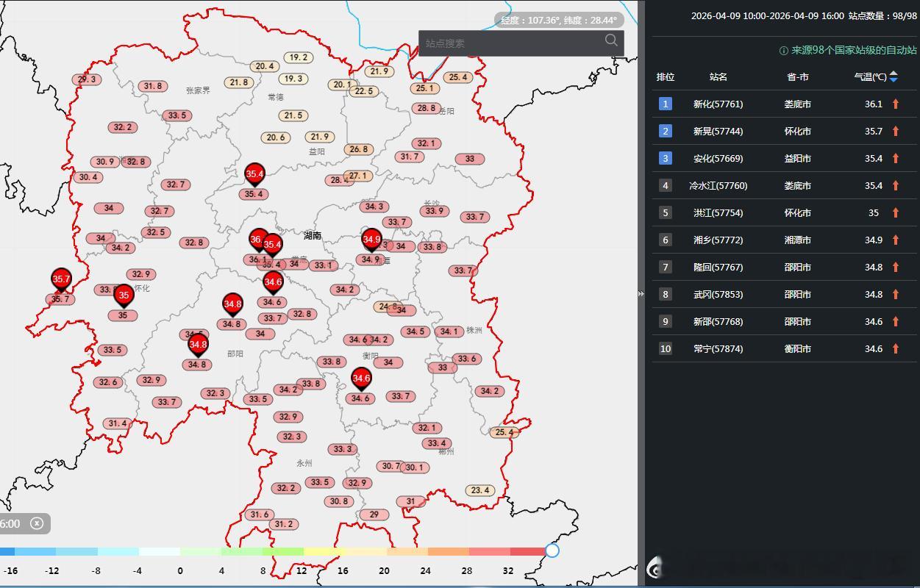
Task: Click the 经度/纬度 coordinate readout
Action: 559,21
